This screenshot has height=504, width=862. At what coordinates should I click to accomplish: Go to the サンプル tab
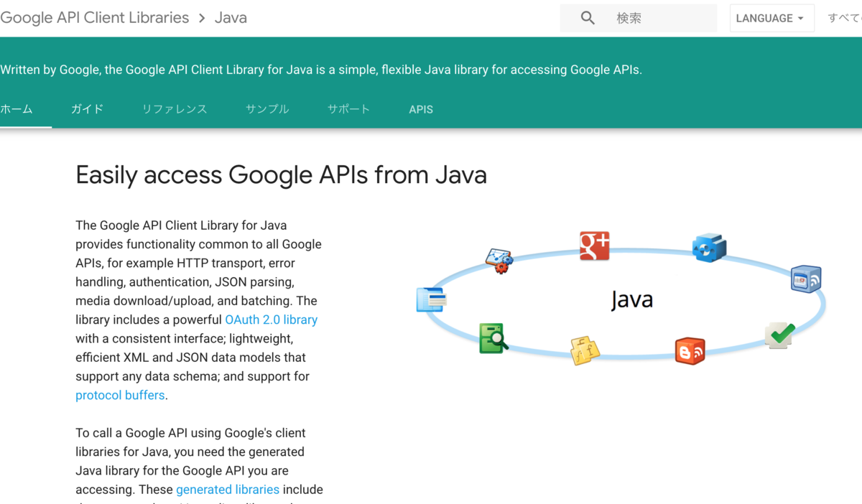[267, 109]
